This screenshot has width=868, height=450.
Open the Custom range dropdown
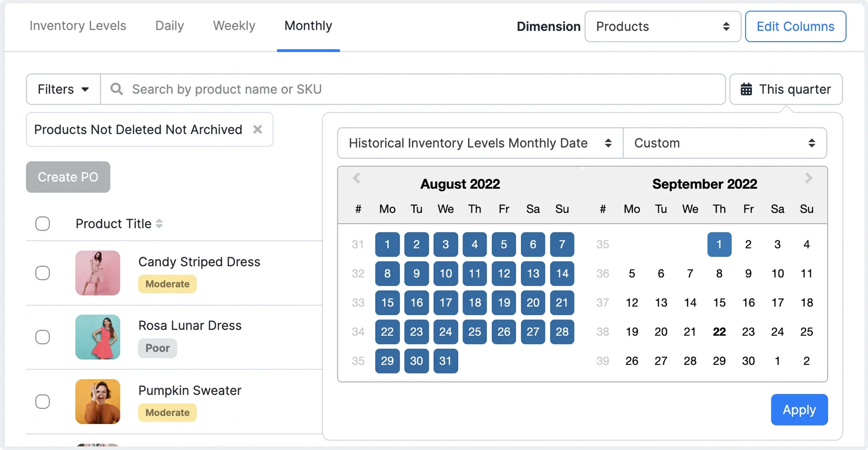click(x=725, y=143)
